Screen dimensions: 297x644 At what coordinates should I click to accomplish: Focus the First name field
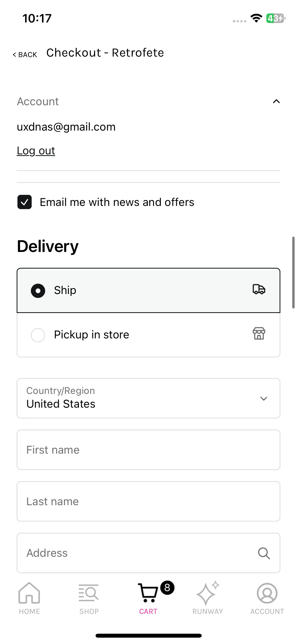point(148,450)
